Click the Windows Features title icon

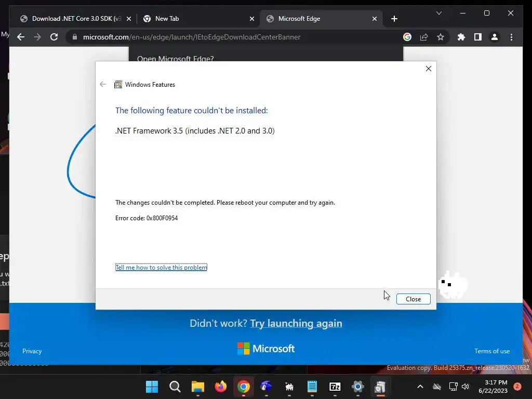click(x=118, y=84)
